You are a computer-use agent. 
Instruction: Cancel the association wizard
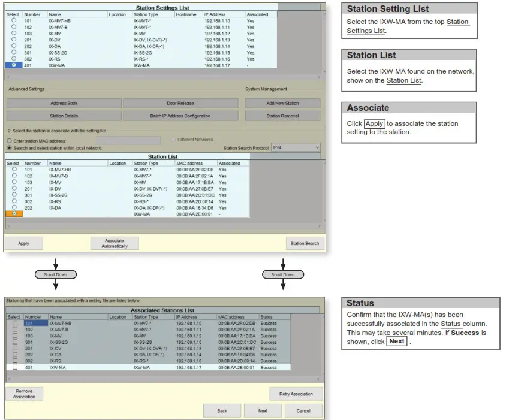(303, 410)
